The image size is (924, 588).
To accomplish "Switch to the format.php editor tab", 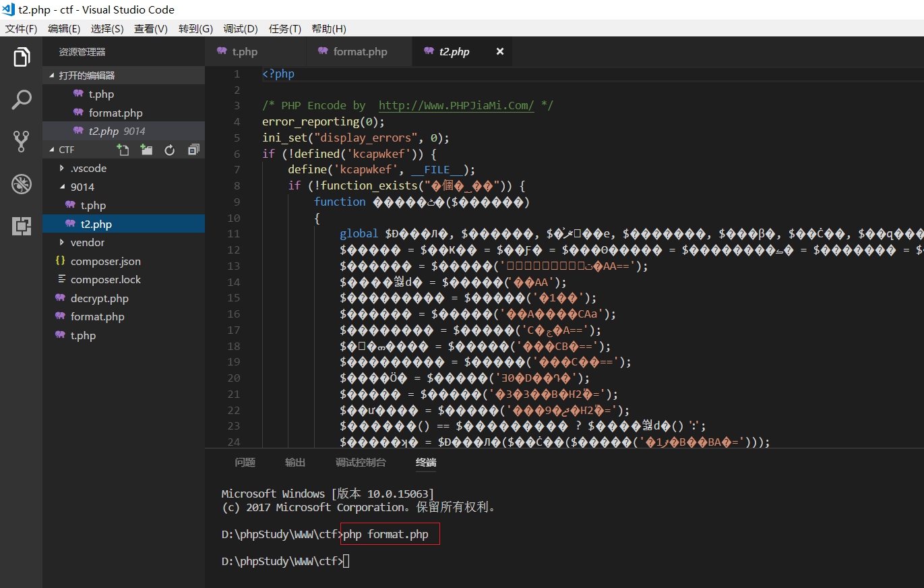I will click(x=359, y=51).
